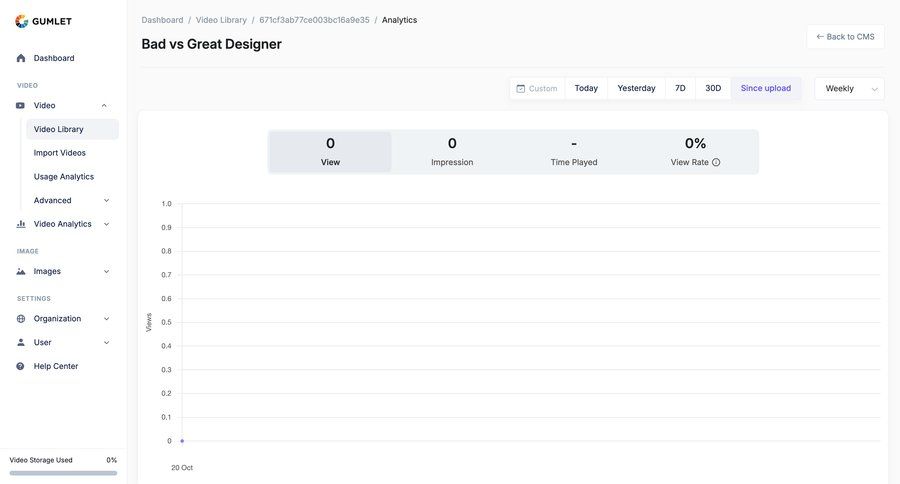Viewport: 900px width, 484px height.
Task: Expand the Organization settings chevron
Action: (106, 319)
